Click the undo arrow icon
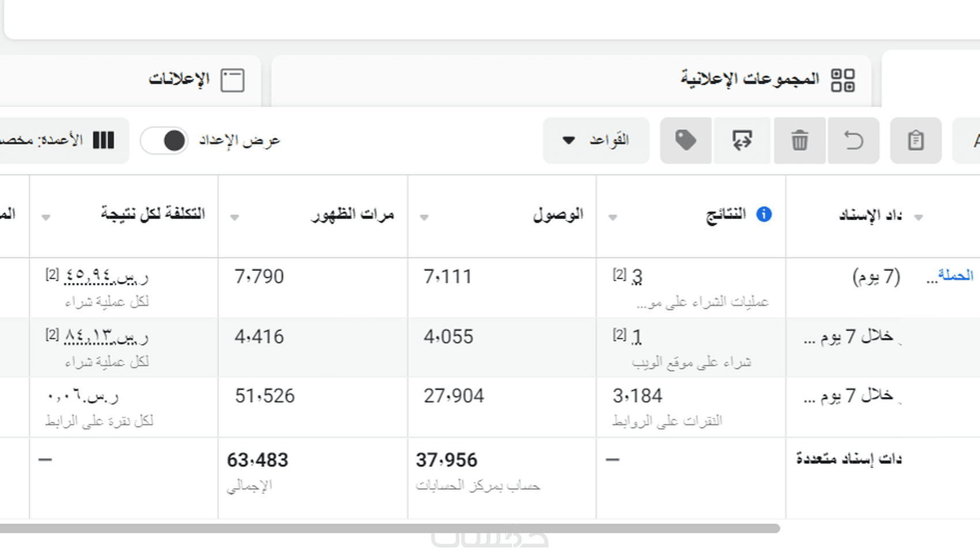The width and height of the screenshot is (980, 559). click(853, 141)
